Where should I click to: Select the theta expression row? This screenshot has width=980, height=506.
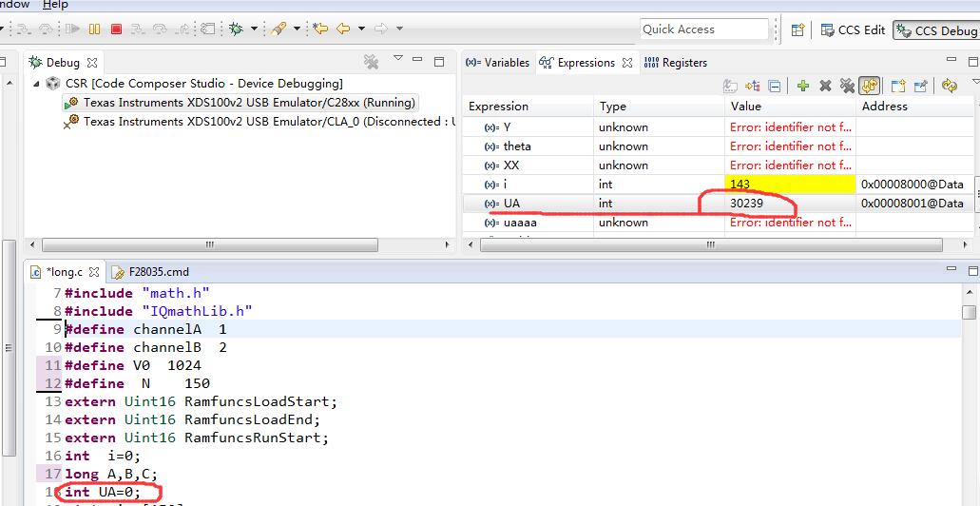coord(718,146)
